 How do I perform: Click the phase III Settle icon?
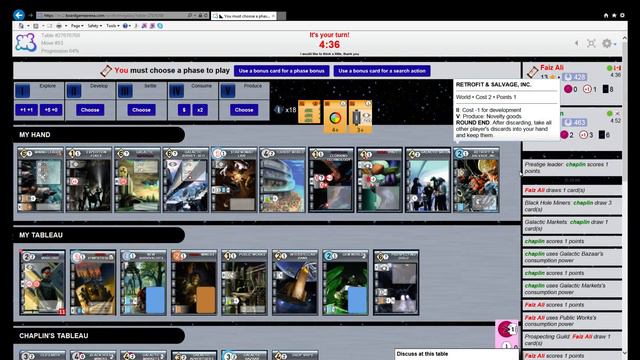point(125,90)
